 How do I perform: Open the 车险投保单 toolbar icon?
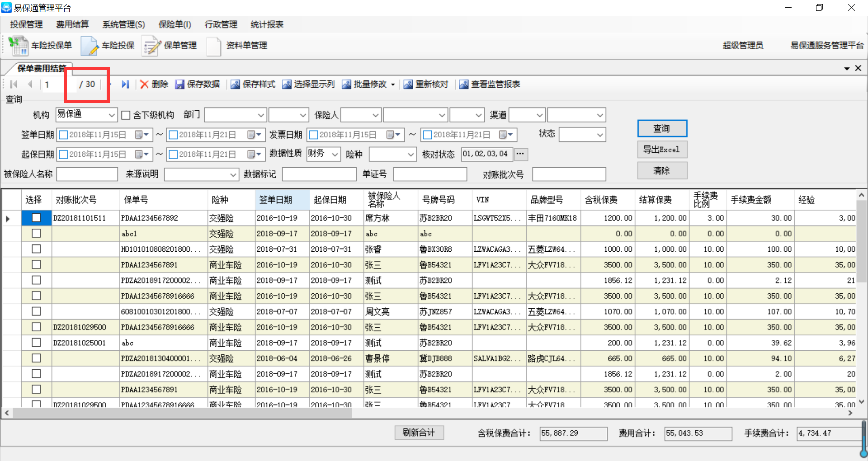[x=19, y=46]
